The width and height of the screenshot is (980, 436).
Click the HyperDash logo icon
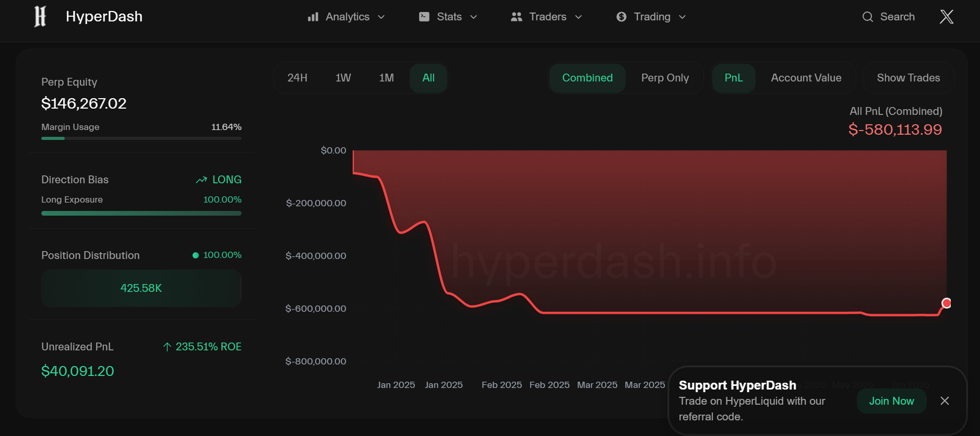pyautogui.click(x=40, y=17)
